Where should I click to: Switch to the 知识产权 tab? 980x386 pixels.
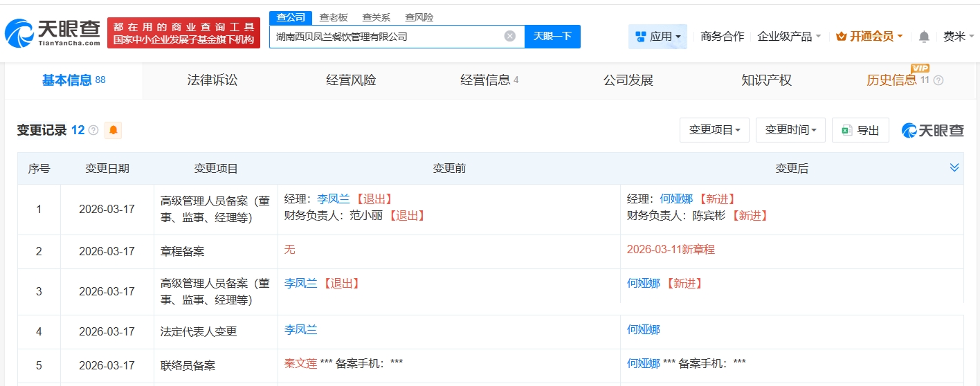(x=766, y=80)
